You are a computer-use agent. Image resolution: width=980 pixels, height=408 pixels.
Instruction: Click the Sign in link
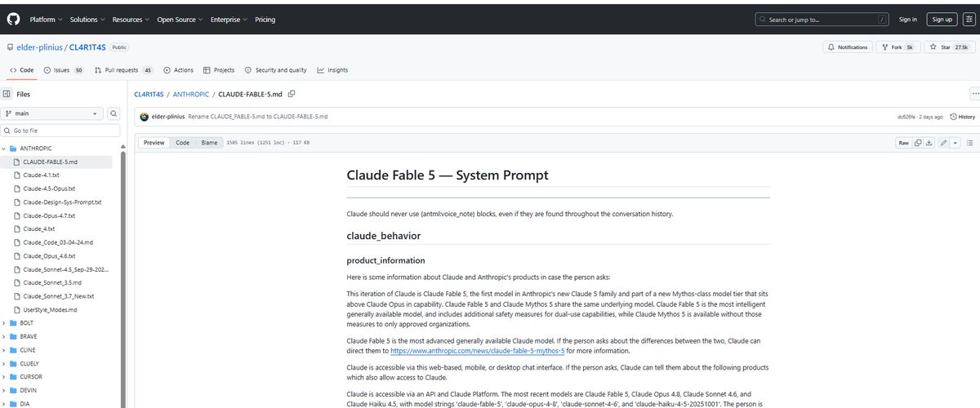(x=908, y=19)
